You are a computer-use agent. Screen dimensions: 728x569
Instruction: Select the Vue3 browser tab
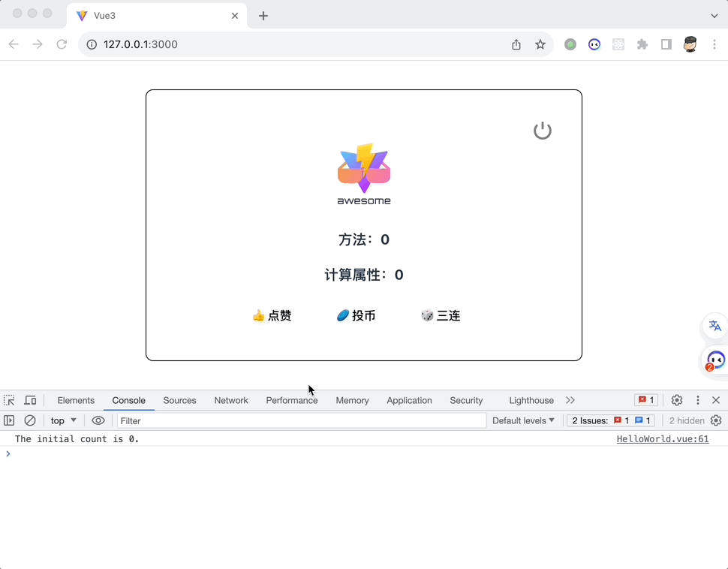[157, 16]
